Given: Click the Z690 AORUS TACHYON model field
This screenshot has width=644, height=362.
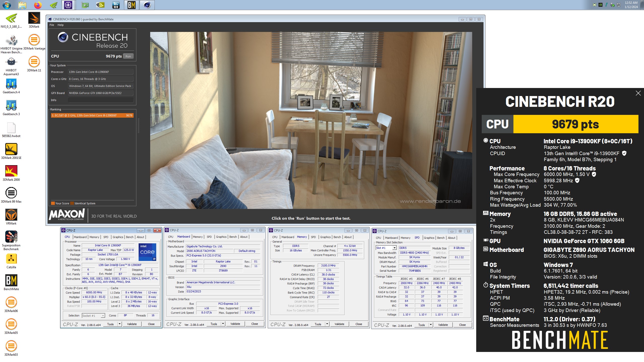Looking at the screenshot, I should click(x=209, y=251).
